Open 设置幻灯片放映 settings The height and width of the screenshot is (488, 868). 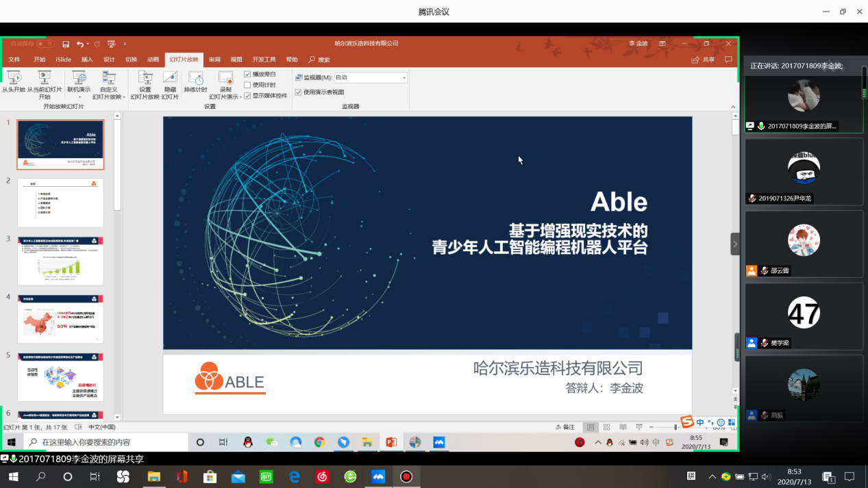(145, 78)
